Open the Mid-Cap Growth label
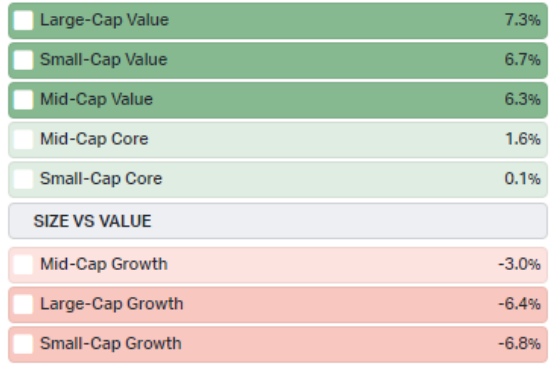Screen dimensions: 555x368 [104, 264]
